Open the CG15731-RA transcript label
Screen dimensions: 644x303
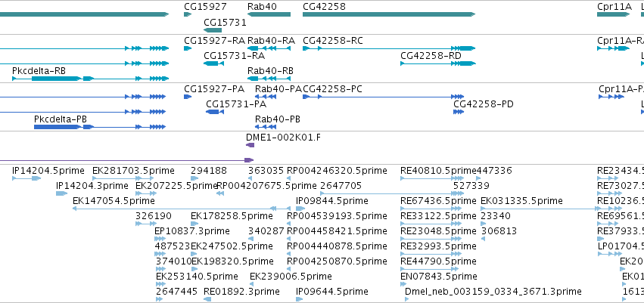[234, 56]
